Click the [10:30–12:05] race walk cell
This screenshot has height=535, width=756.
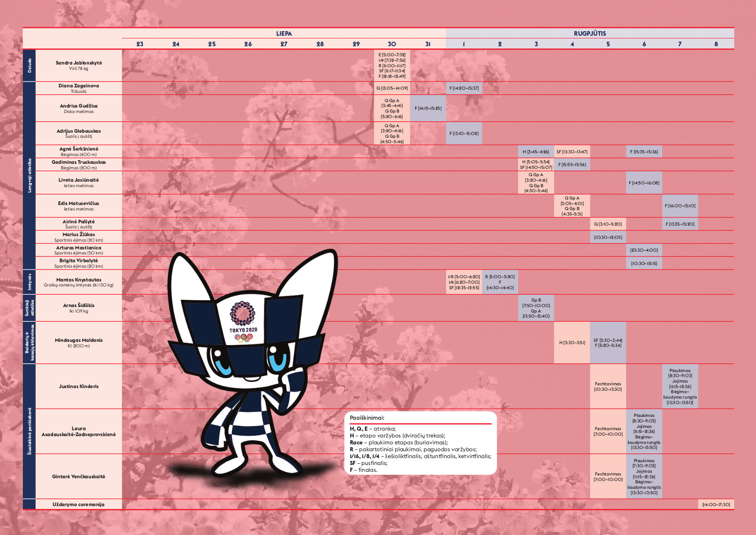(x=608, y=237)
